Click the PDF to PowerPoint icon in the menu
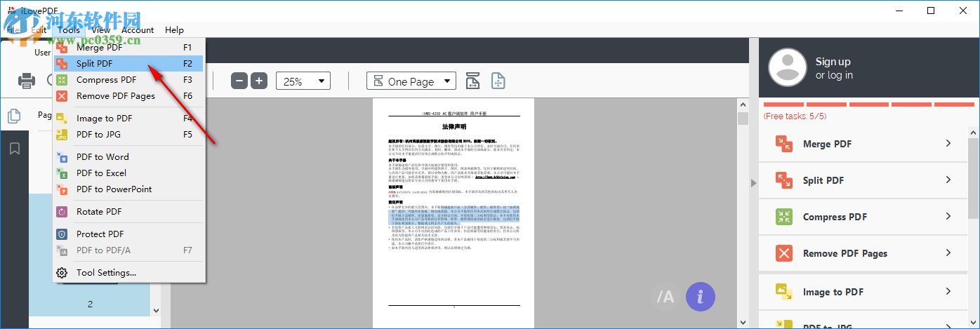 (62, 189)
